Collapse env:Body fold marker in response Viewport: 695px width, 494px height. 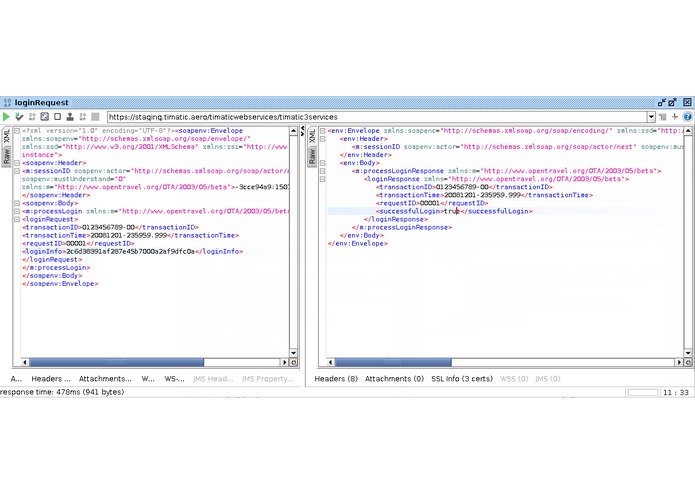(323, 163)
